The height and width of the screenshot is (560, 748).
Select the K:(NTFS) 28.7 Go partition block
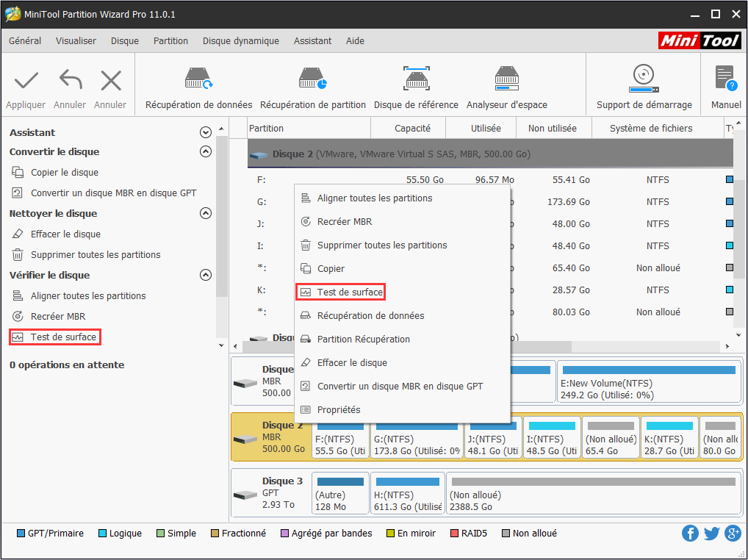pyautogui.click(x=669, y=437)
